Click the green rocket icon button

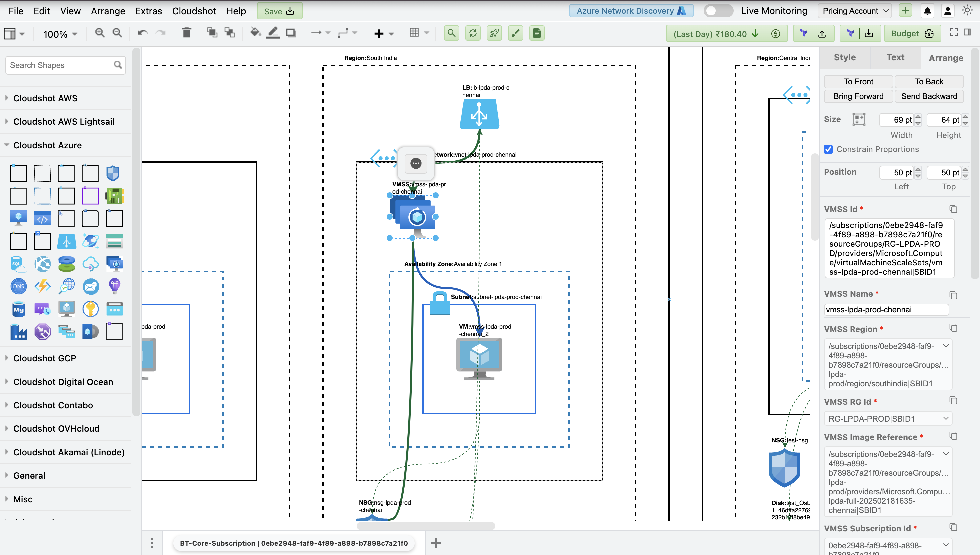point(494,33)
